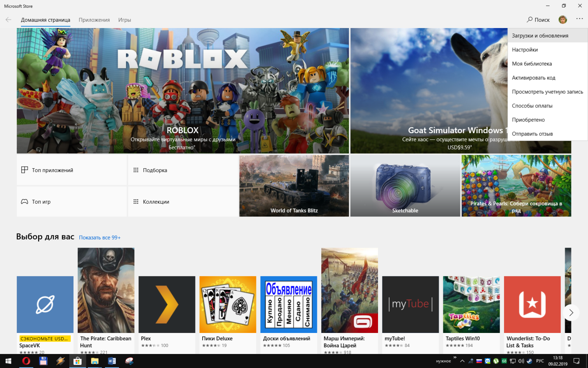Open the volume control tray icon
Screen dimensions: 588x368
click(x=521, y=361)
